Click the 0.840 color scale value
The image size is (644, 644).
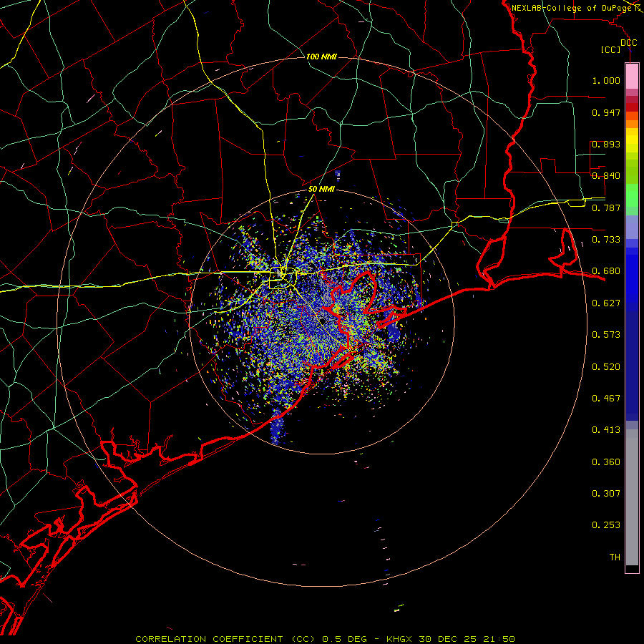[606, 176]
